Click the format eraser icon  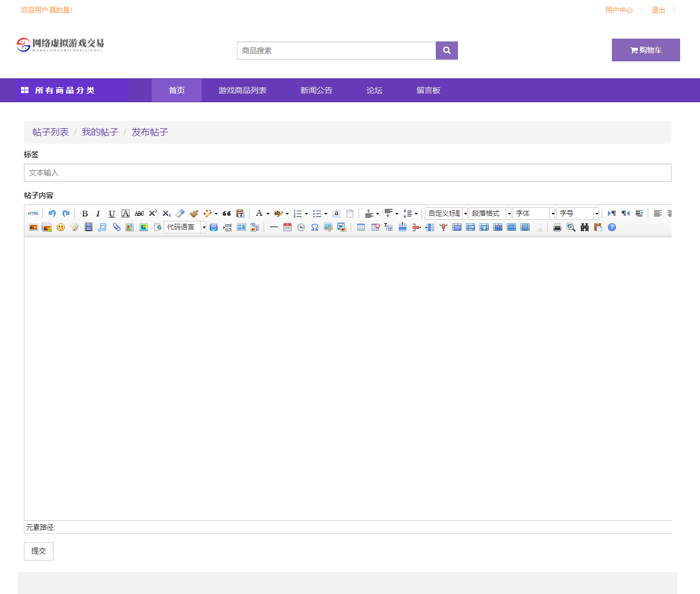(x=180, y=214)
